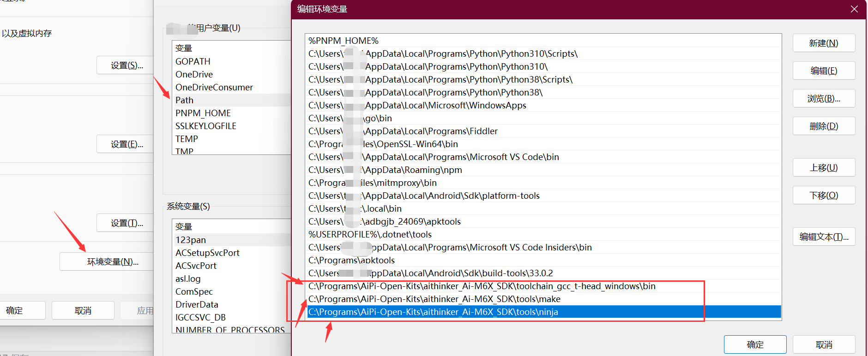Click 设置(T)... in system properties window
This screenshot has height=356, width=868.
(126, 223)
